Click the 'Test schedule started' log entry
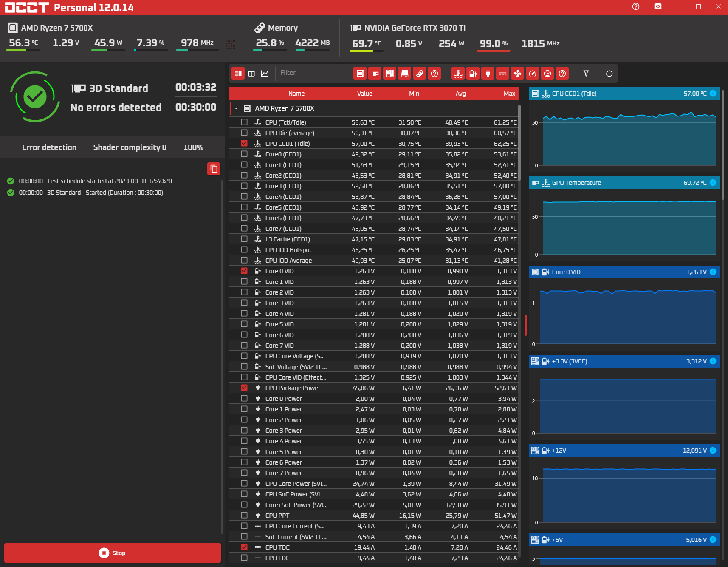This screenshot has height=567, width=728. coord(110,181)
